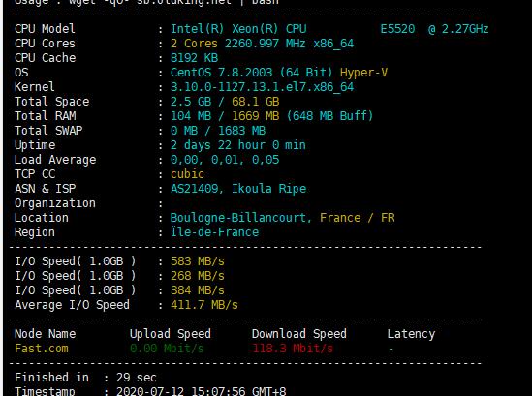Click the 'Total Space' label
The image size is (532, 396).
tap(51, 102)
